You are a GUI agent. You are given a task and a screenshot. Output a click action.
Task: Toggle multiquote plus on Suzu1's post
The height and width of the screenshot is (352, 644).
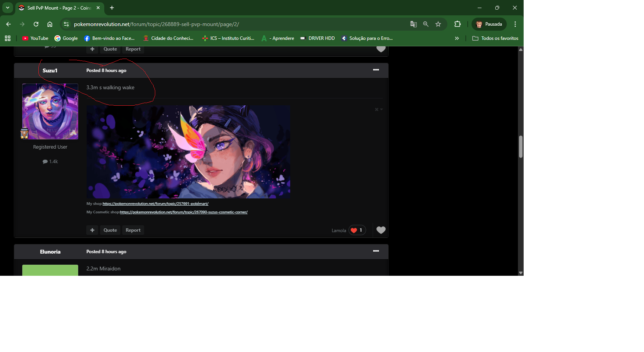pyautogui.click(x=92, y=230)
